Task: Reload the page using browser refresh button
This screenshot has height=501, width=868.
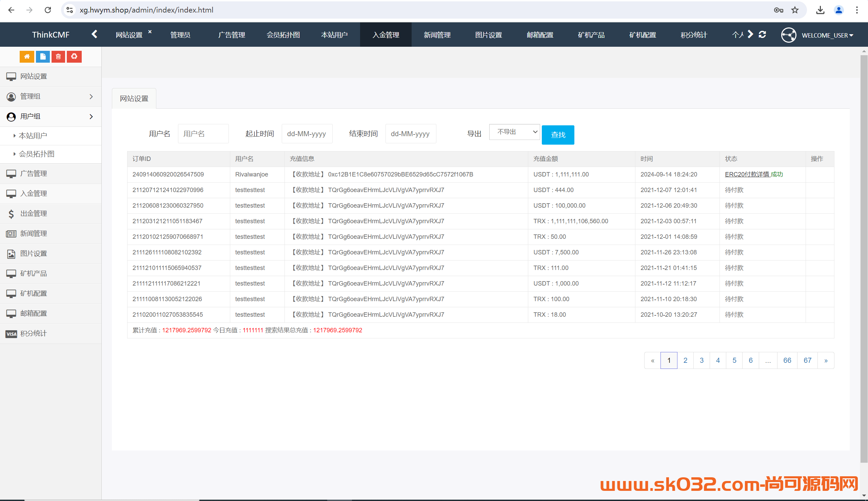Action: pos(48,10)
